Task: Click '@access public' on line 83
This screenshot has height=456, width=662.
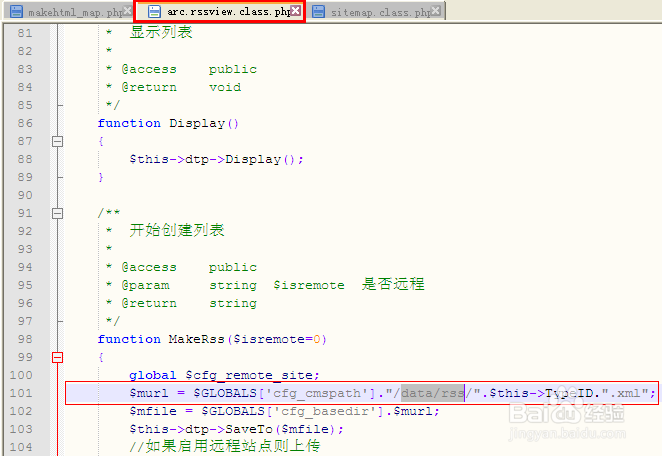Action: pos(189,69)
